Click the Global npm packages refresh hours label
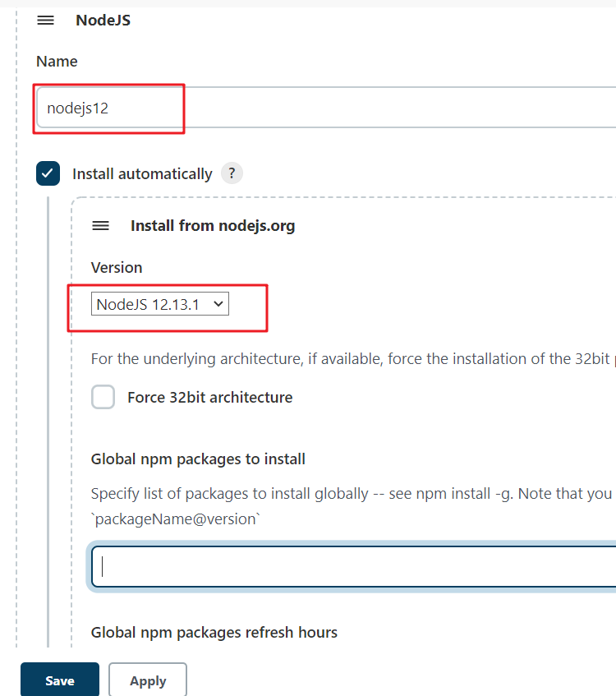This screenshot has height=696, width=616. point(214,632)
